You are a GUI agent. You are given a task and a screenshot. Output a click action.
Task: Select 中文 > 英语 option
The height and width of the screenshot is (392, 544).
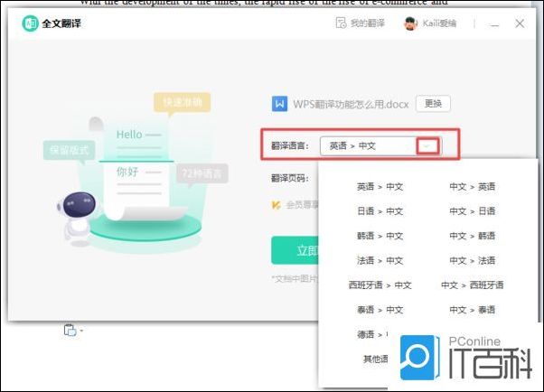[x=472, y=187]
